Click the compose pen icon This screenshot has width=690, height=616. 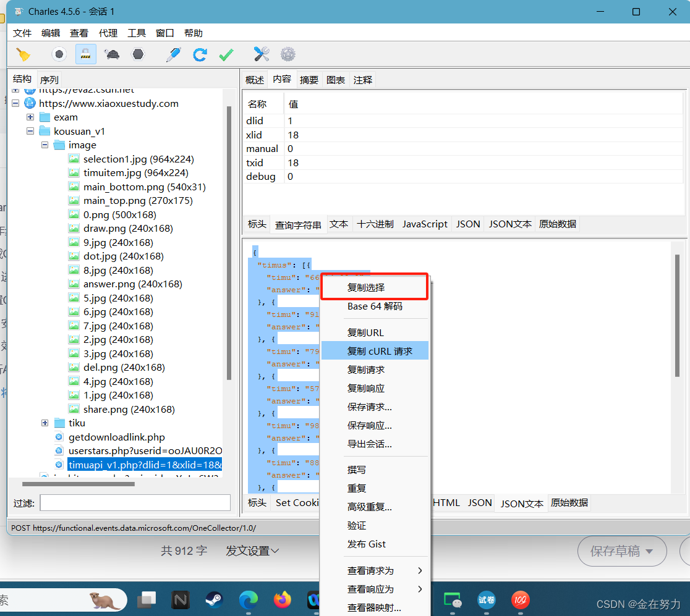tap(173, 54)
